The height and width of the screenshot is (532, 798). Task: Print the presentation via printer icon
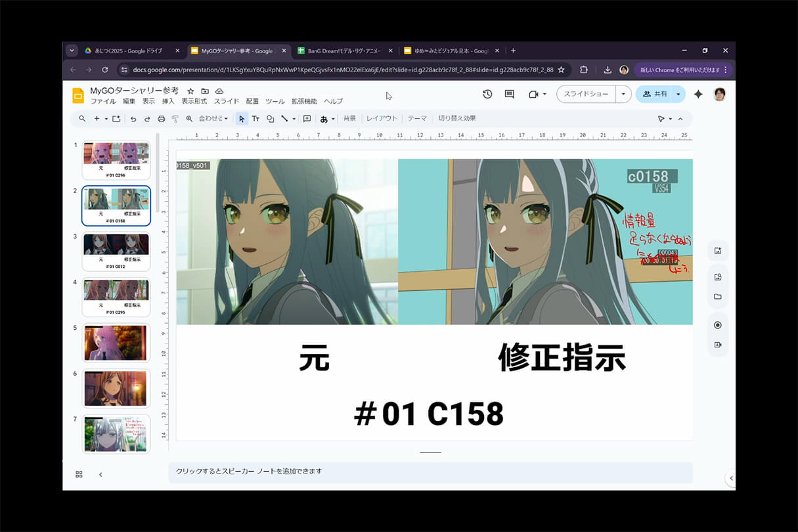tap(160, 118)
